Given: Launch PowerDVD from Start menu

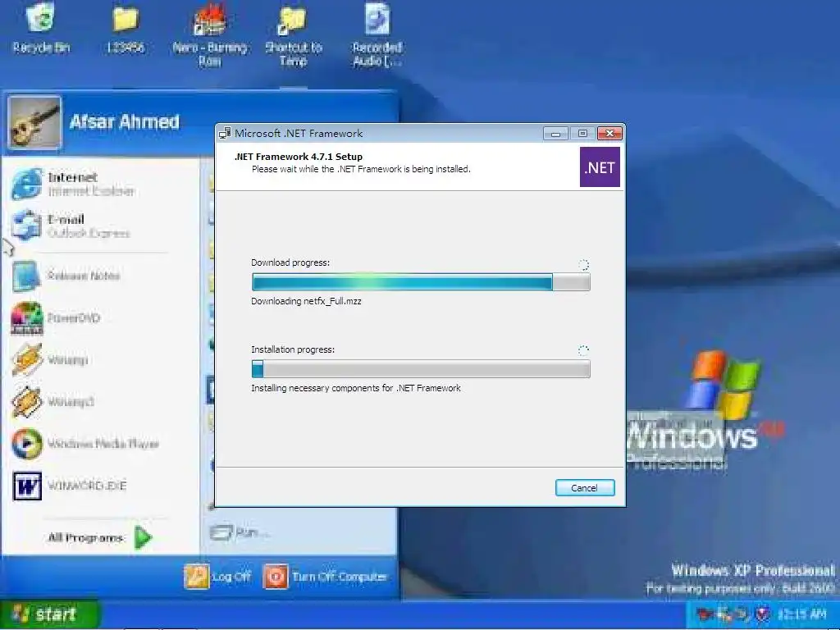Looking at the screenshot, I should click(56, 318).
